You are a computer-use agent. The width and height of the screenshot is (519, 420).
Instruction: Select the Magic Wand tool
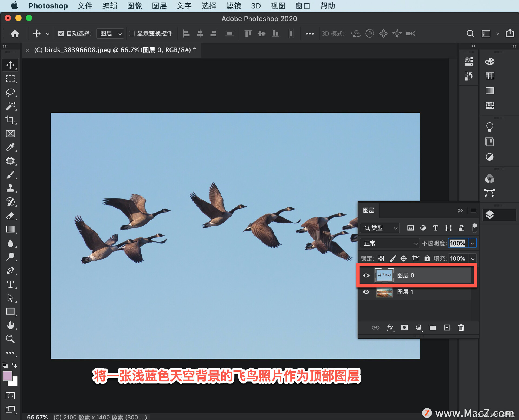point(10,106)
